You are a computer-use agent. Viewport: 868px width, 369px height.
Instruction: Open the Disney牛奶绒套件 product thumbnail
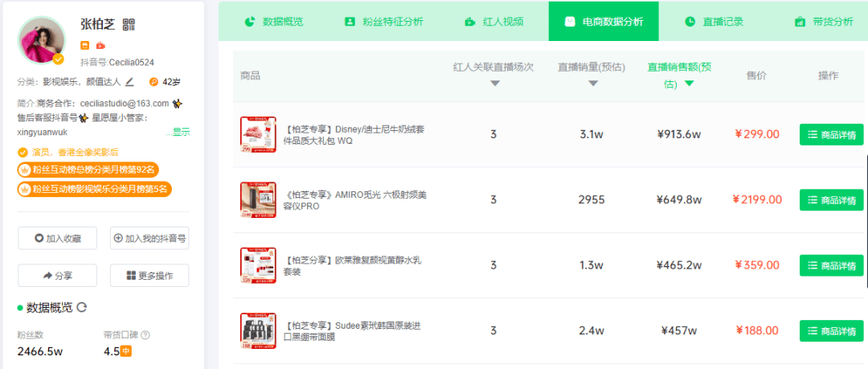pos(258,134)
